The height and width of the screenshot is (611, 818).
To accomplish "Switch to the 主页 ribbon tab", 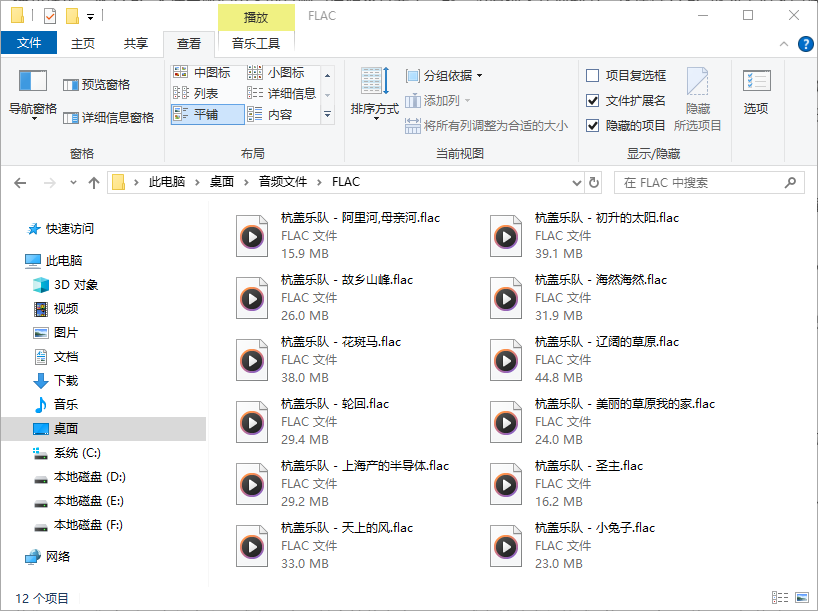I will [x=86, y=43].
